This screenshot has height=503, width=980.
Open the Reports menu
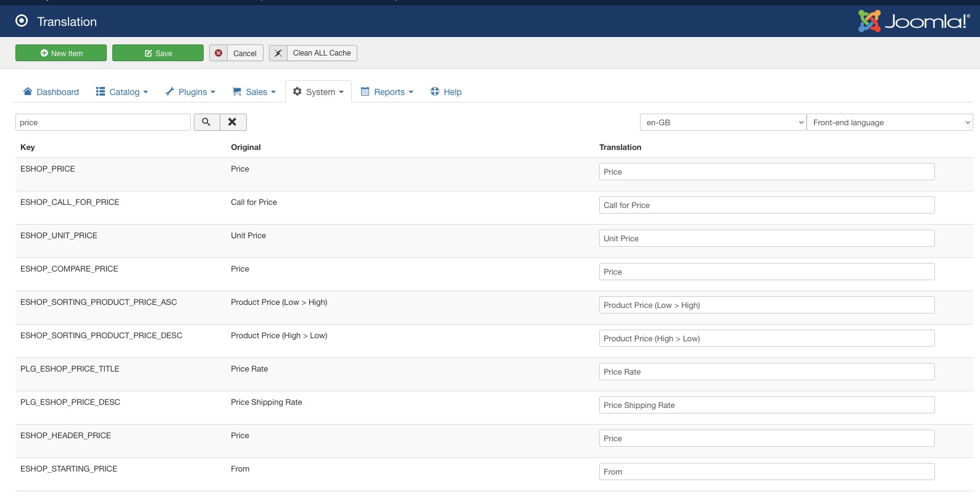[387, 92]
